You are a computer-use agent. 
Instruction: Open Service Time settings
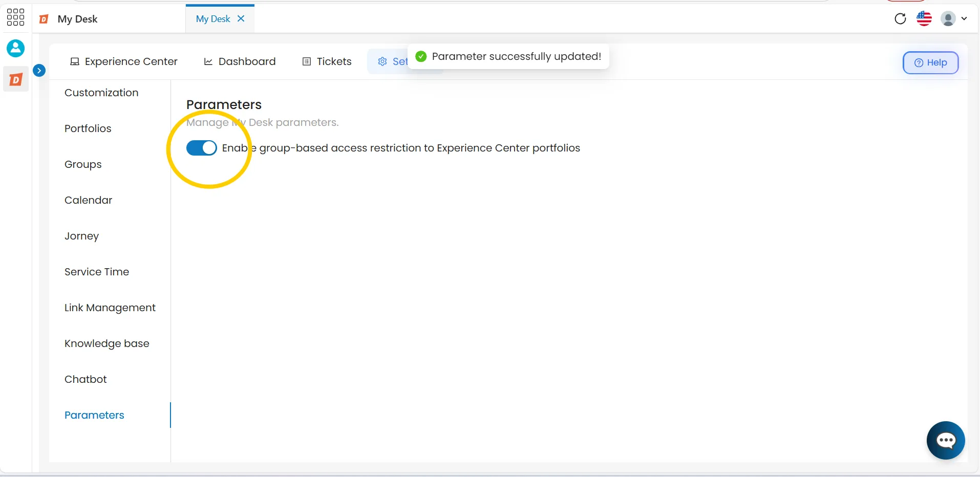point(97,272)
